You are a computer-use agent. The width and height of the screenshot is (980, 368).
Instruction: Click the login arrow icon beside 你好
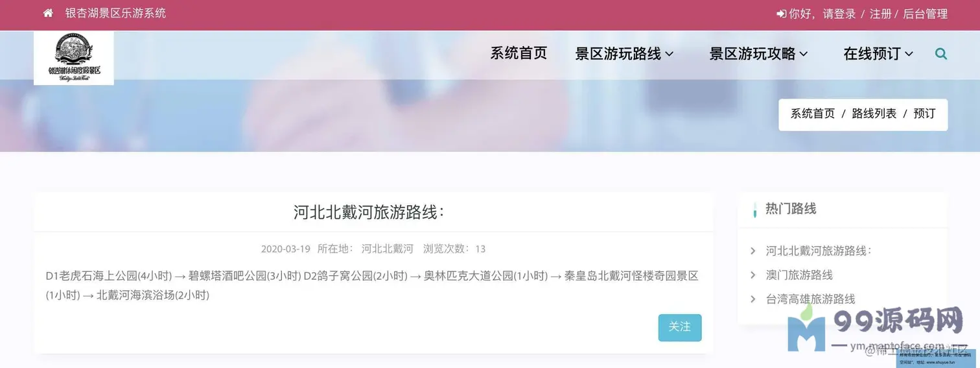pos(781,14)
